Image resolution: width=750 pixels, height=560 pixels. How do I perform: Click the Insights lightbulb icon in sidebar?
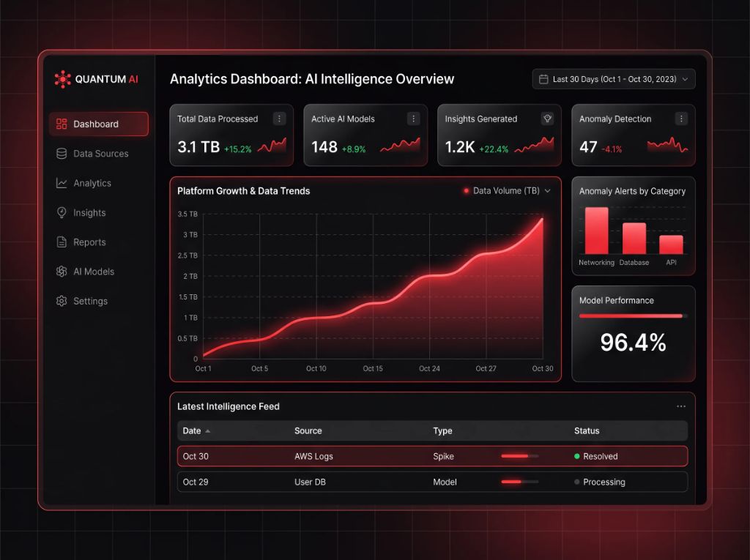[x=62, y=212]
